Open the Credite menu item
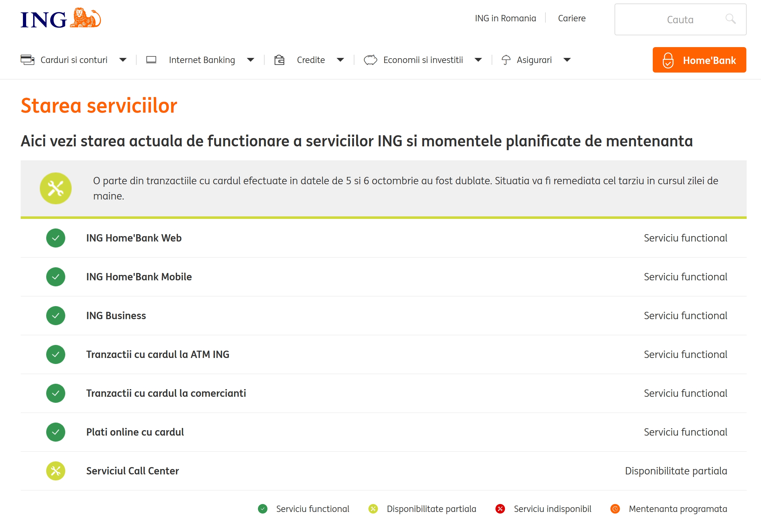 click(310, 60)
